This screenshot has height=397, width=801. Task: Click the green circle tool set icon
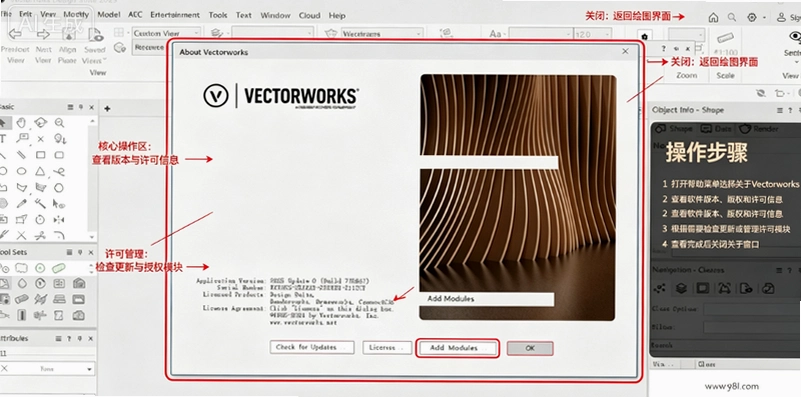point(40,268)
